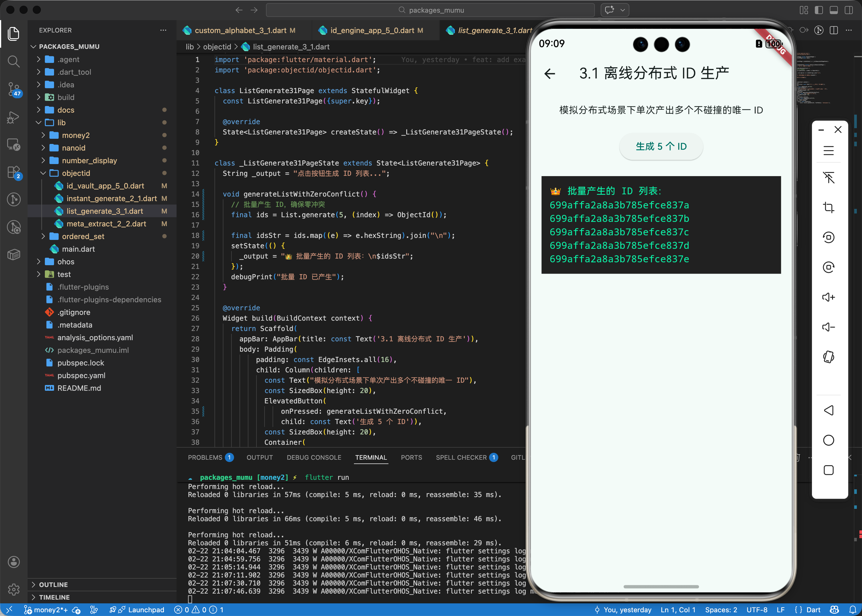Open Extensions view in activity bar
The image size is (862, 616).
point(14,172)
